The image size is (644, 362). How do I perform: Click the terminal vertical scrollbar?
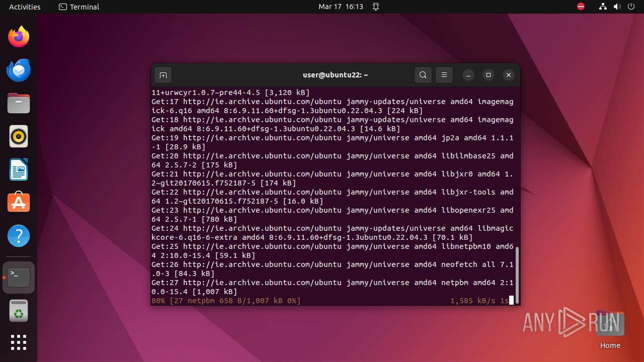[x=517, y=275]
